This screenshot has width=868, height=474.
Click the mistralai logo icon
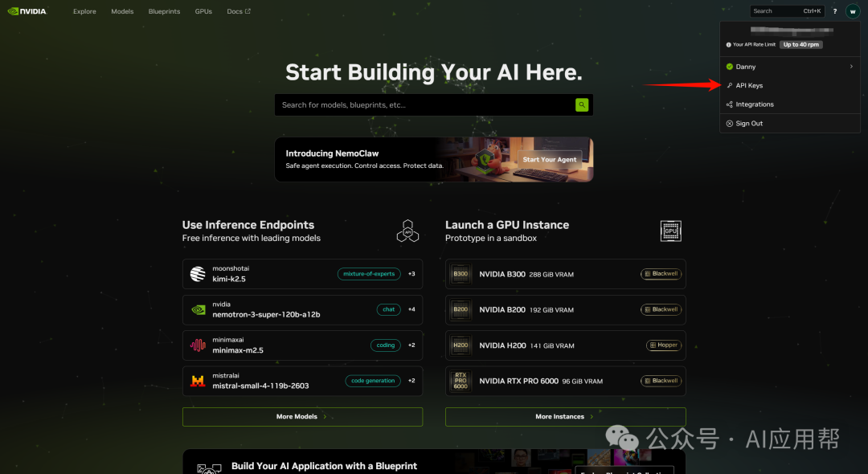pos(198,381)
